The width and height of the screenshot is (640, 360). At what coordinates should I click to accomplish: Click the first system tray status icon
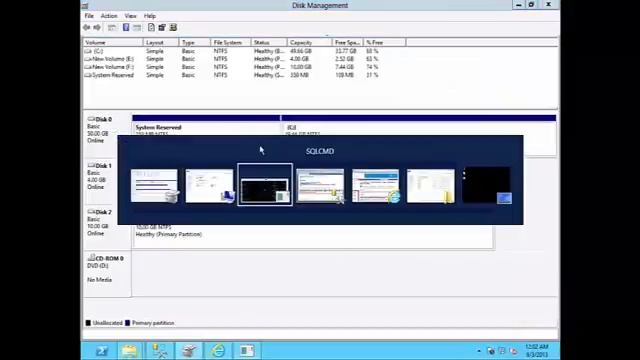tap(491, 351)
